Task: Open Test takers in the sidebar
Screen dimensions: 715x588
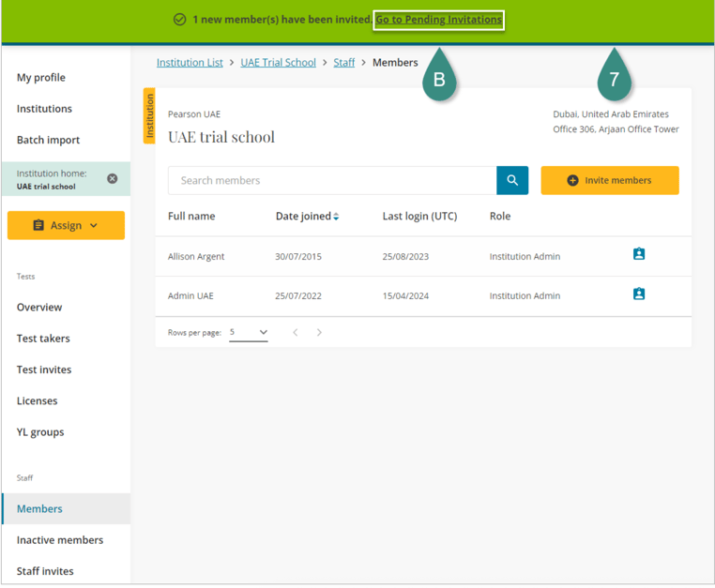Action: [x=43, y=339]
